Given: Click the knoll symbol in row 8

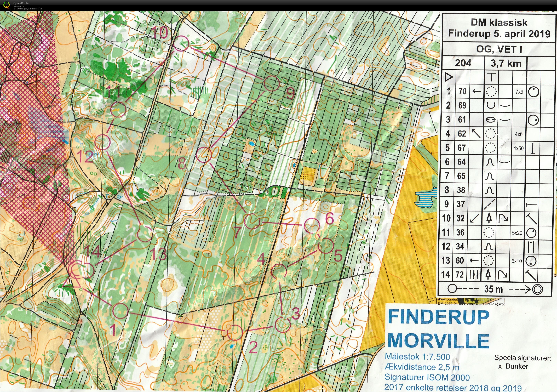Looking at the screenshot, I should [490, 191].
